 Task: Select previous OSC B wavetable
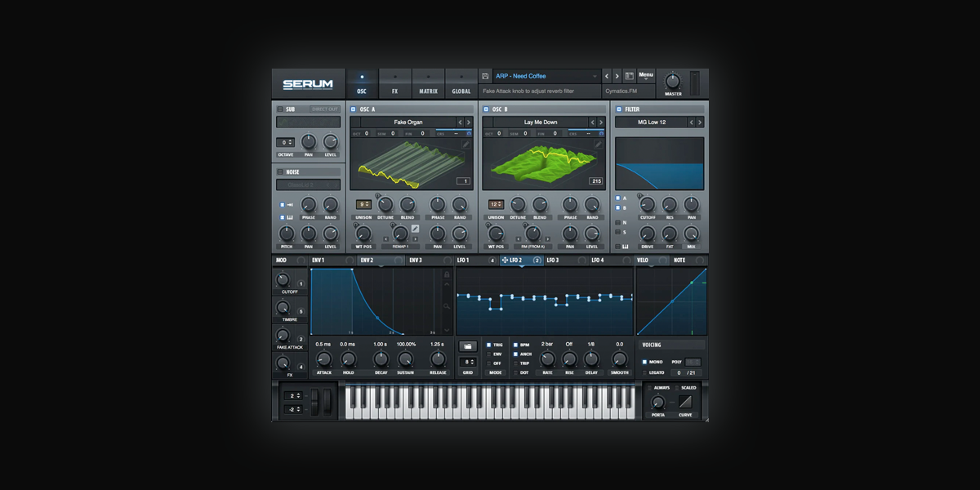[592, 122]
